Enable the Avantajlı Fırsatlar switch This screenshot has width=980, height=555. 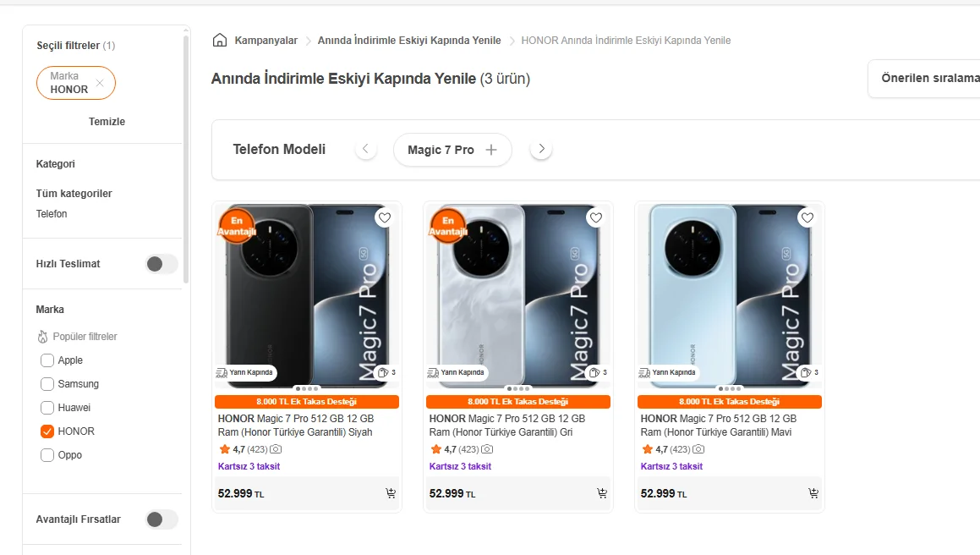click(x=161, y=519)
